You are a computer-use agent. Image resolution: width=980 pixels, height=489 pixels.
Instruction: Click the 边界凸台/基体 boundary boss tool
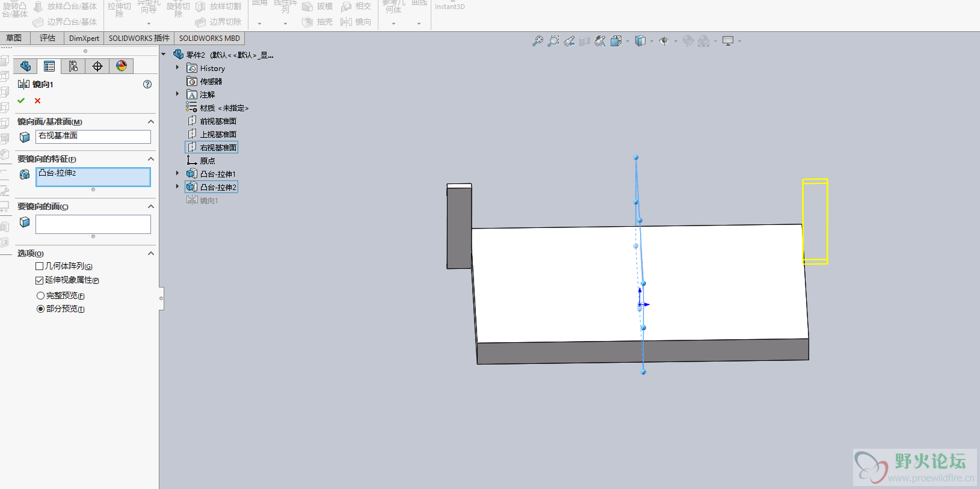pyautogui.click(x=65, y=22)
